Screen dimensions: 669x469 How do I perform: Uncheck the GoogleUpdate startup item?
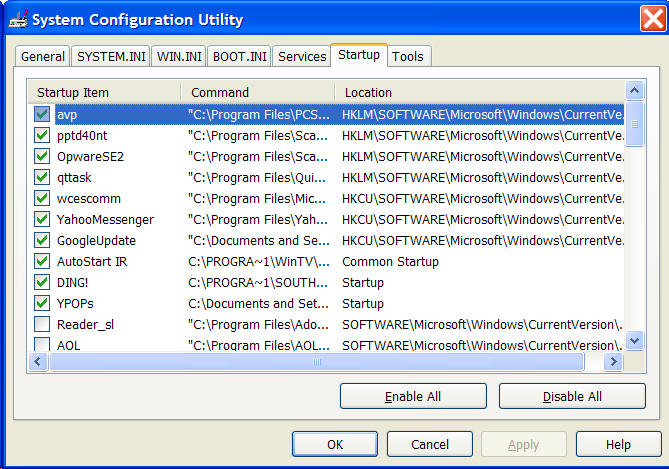pyautogui.click(x=42, y=240)
